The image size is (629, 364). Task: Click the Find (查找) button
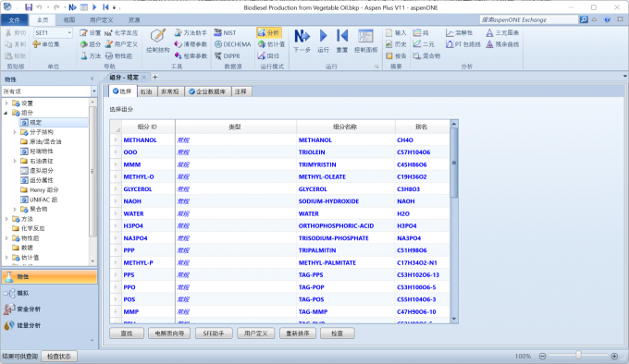[127, 334]
